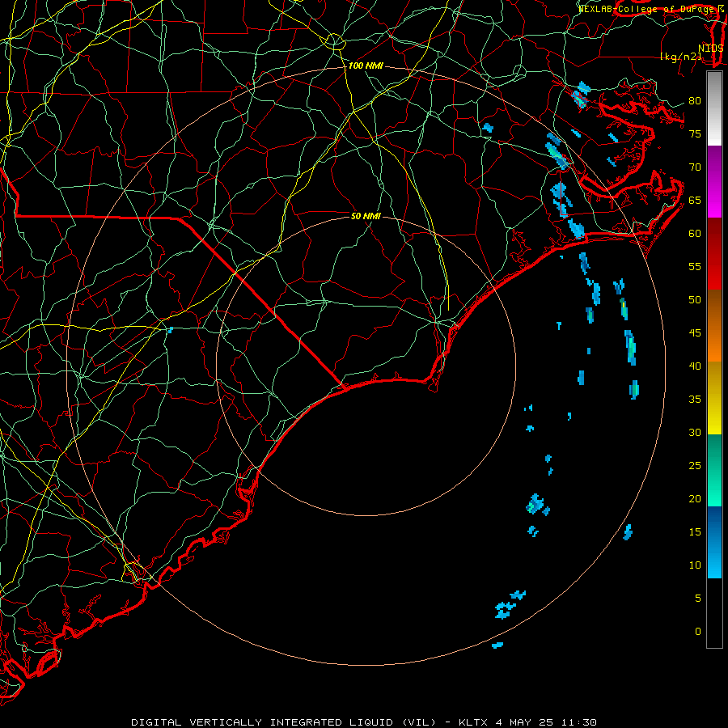Viewport: 728px width, 728px height.
Task: Click the 25 value on the color scale
Action: (695, 466)
